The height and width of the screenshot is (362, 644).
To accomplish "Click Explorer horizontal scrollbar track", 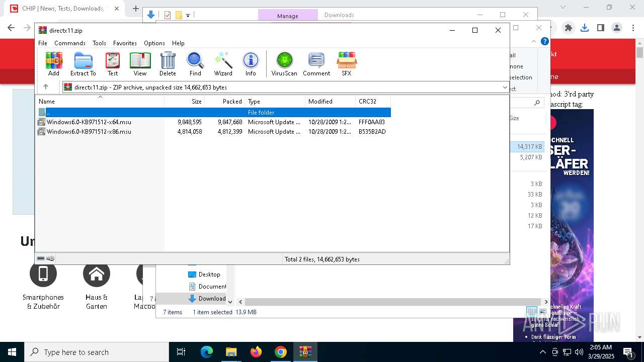I will point(393,302).
